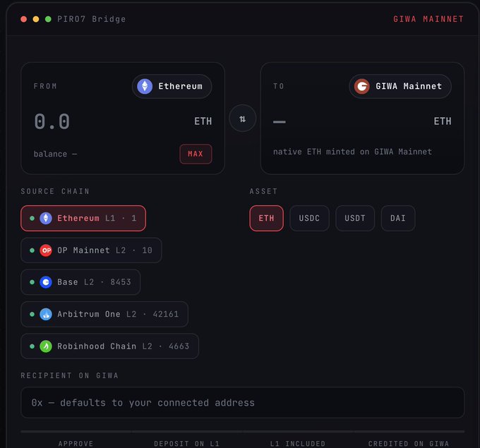Select Arbitrum One L2 as source chain

pos(104,314)
